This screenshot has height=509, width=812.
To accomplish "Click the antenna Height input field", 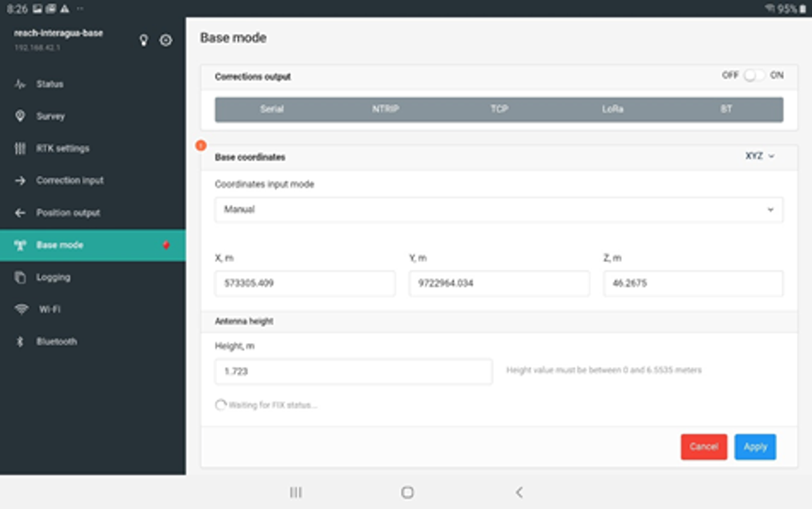I will pos(353,371).
